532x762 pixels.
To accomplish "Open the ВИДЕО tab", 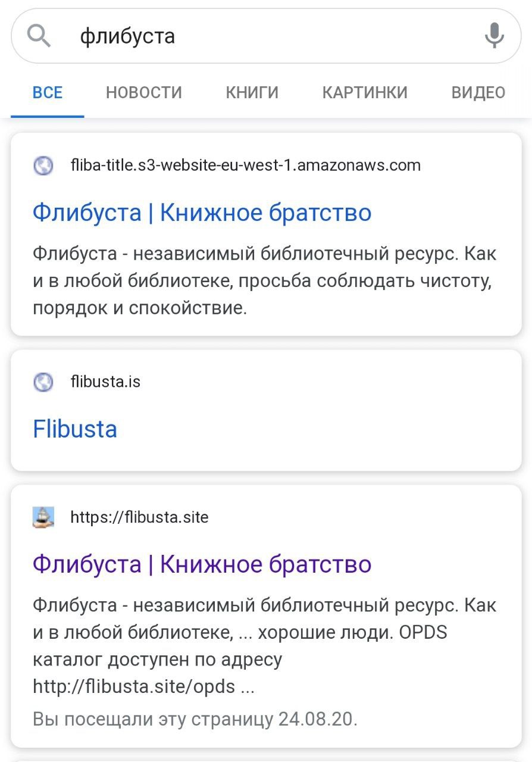I will click(478, 93).
